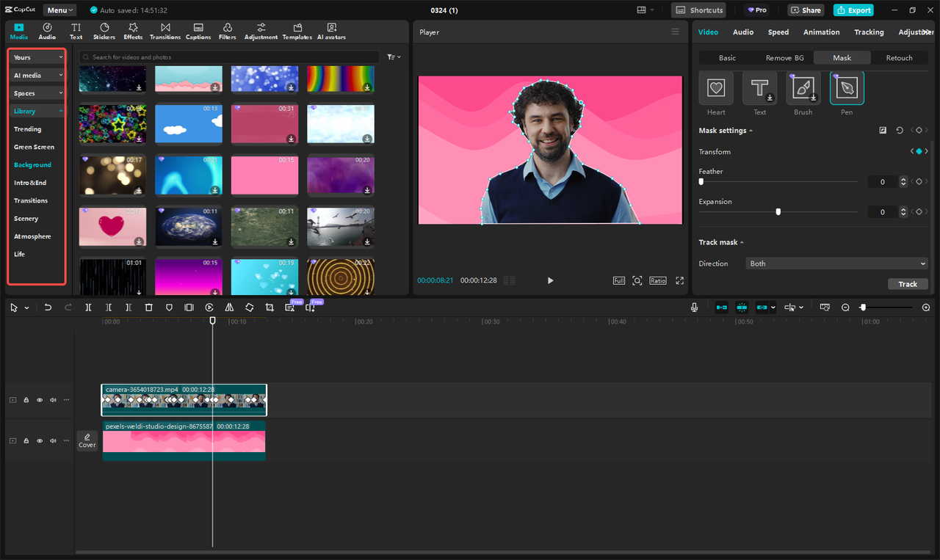Select the Pen mask tool
The image size is (940, 560).
(x=847, y=89)
